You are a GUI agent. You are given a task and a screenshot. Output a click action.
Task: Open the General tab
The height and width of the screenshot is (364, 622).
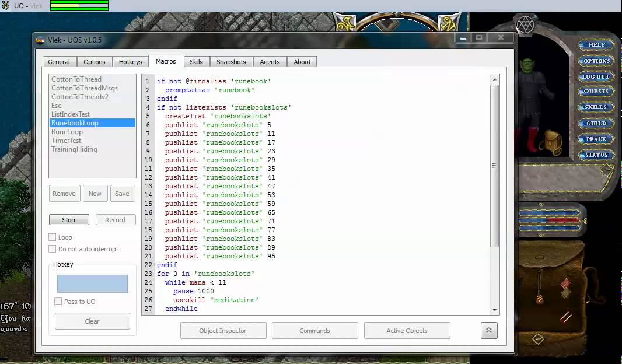coord(59,62)
